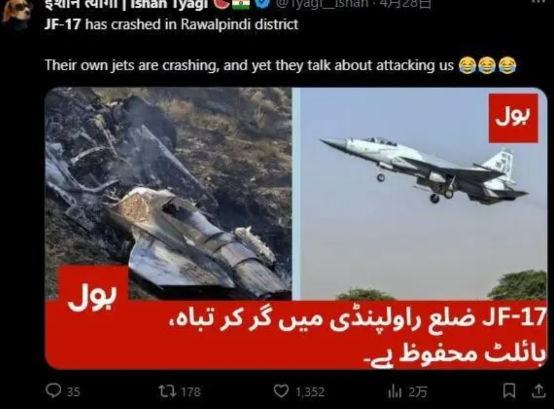Click the tweet text about Rawalpindi crash
The image size is (554, 409).
pos(171,24)
